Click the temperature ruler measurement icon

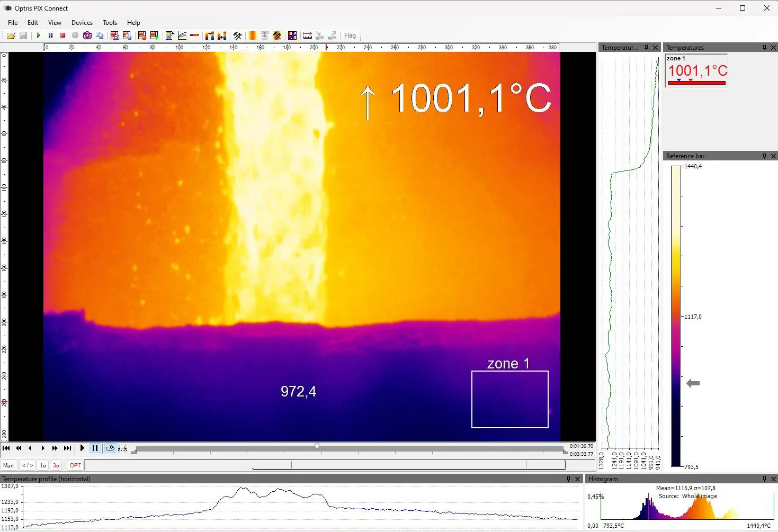[307, 35]
